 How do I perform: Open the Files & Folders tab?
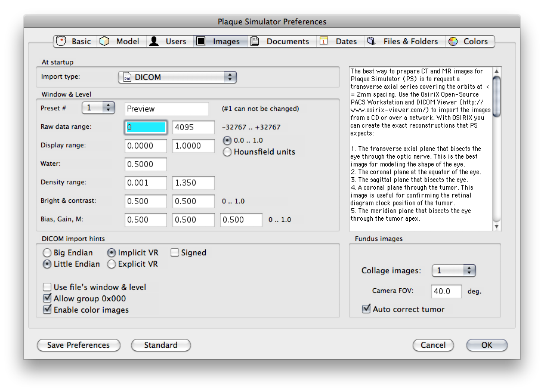[x=404, y=41]
